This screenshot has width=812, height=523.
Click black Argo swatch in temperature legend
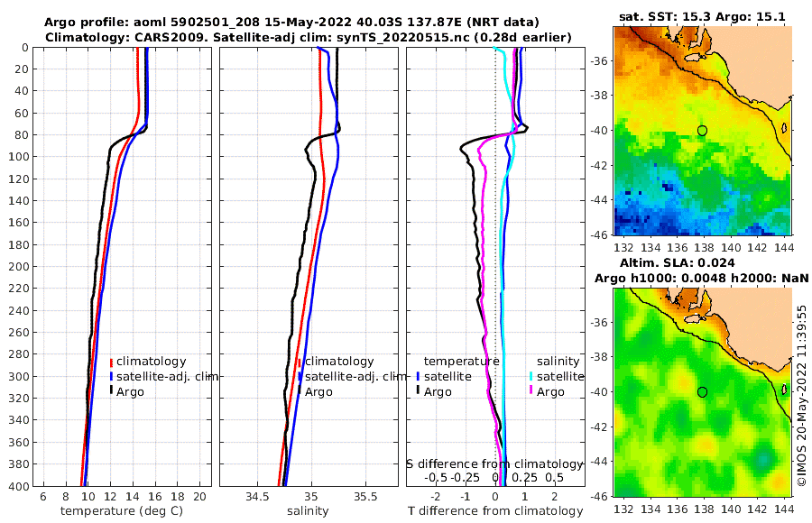(111, 391)
